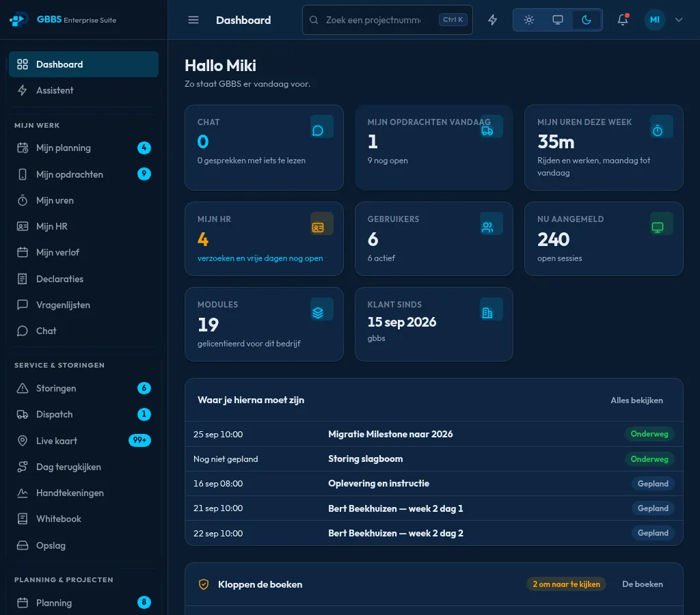
Task: Open Mijn uren
Action: click(x=83, y=200)
